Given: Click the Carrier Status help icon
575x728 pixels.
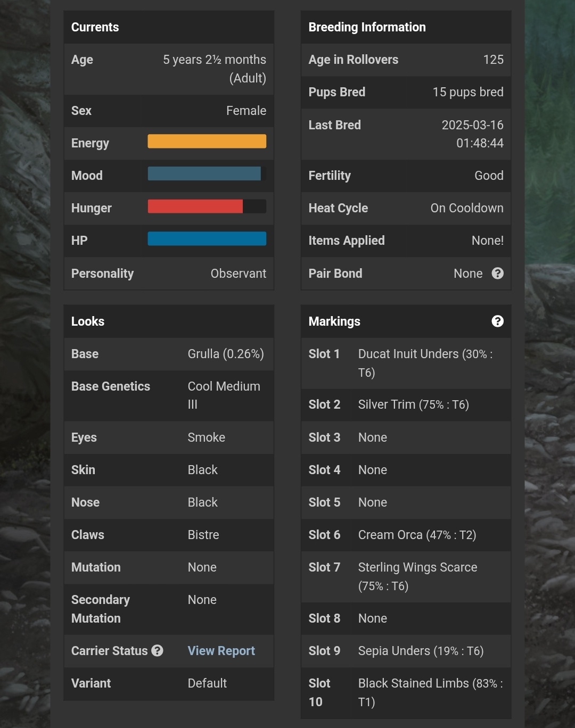Looking at the screenshot, I should [157, 650].
